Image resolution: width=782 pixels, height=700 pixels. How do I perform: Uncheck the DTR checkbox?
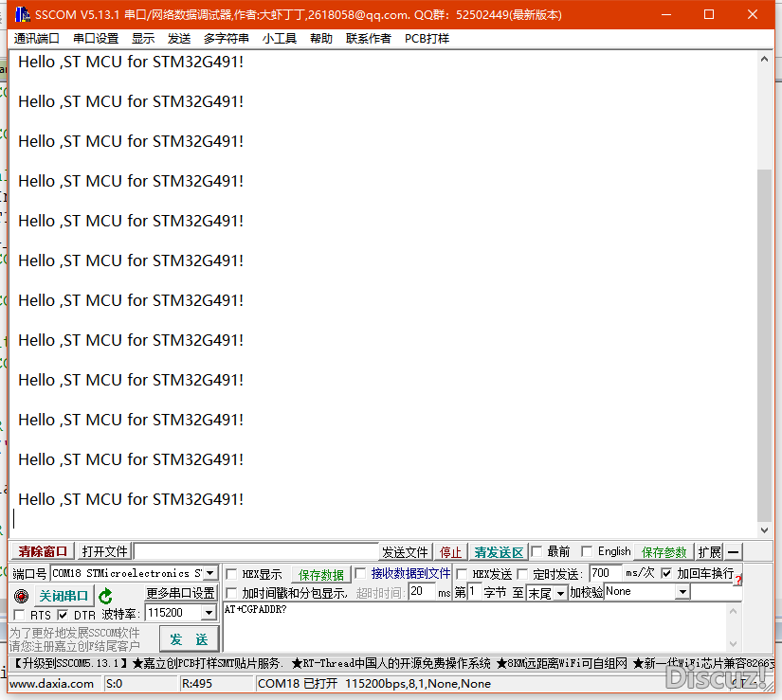(x=63, y=615)
